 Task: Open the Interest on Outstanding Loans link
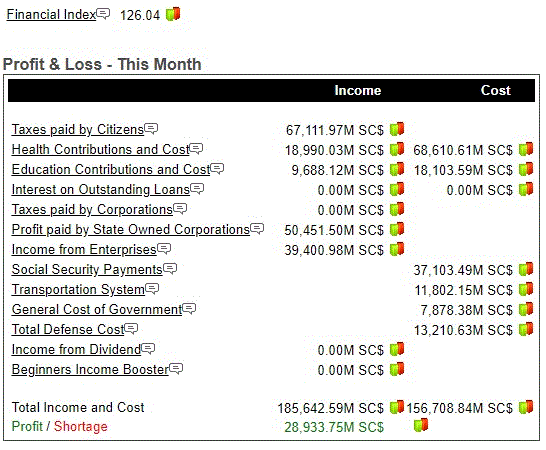(101, 189)
